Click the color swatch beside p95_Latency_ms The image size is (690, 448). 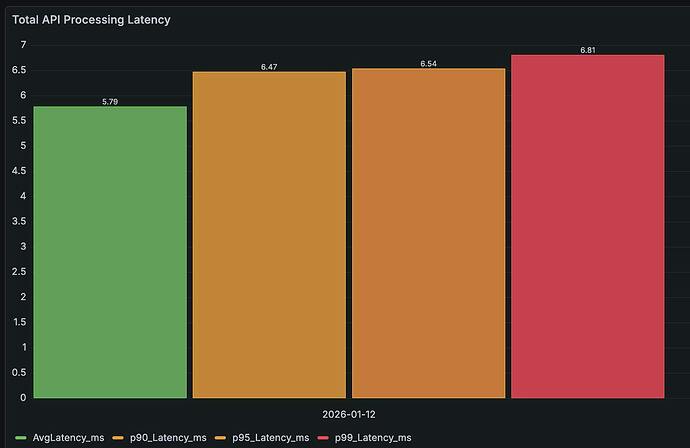(x=220, y=438)
